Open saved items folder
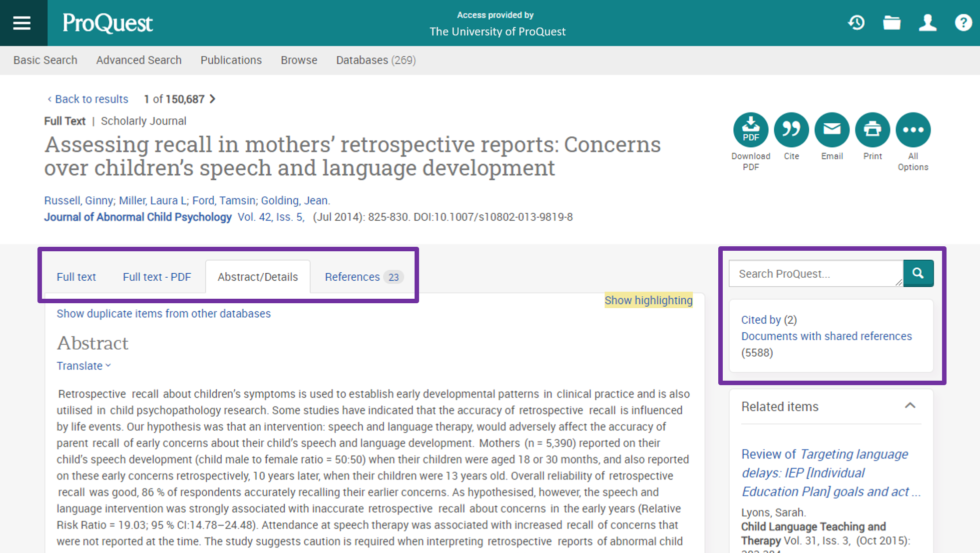 (x=892, y=22)
